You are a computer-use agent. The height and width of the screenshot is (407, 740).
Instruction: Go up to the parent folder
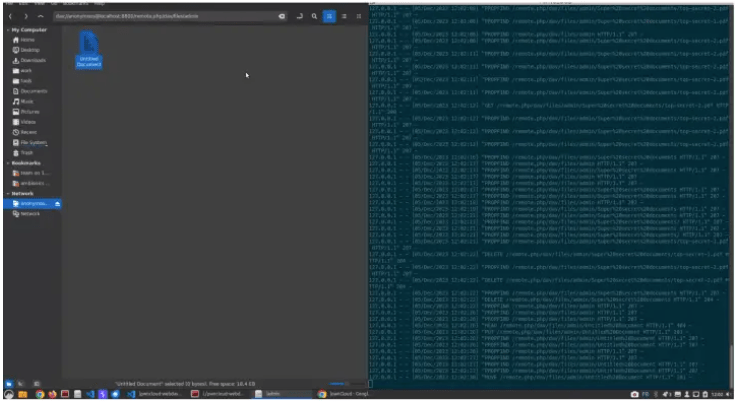[40, 17]
